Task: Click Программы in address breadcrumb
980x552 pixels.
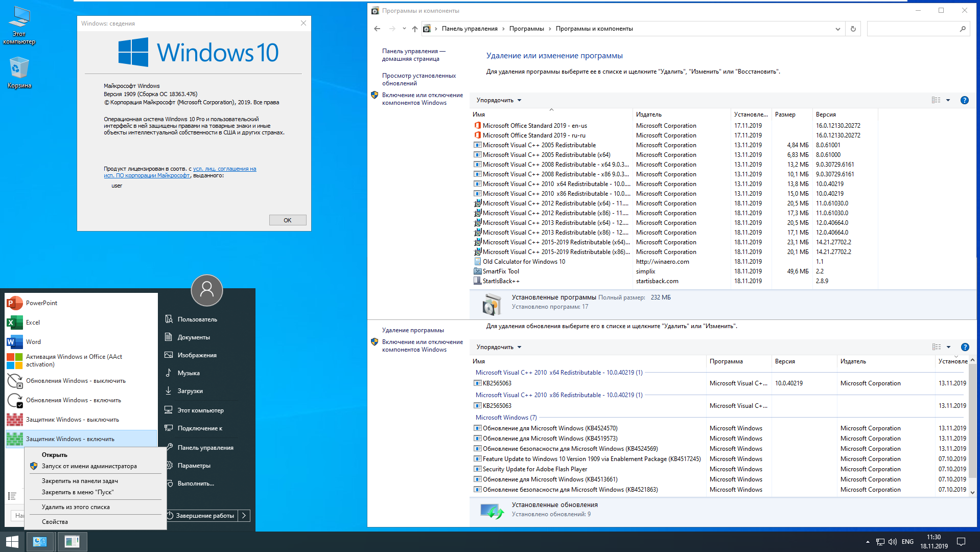Action: tap(526, 29)
